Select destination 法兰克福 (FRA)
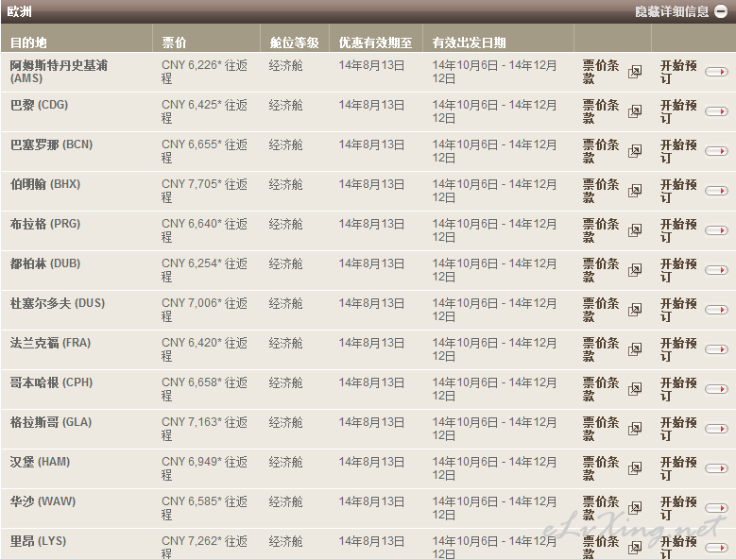Viewport: 736px width, 560px height. [50, 343]
